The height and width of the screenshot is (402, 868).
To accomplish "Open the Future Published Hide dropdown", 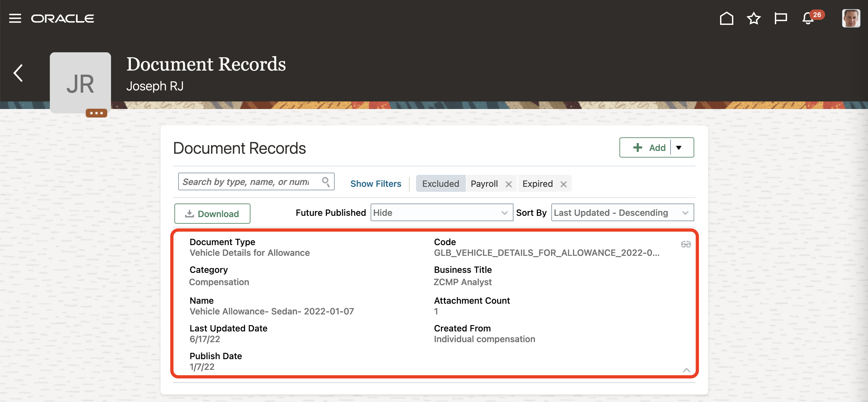I will point(442,213).
